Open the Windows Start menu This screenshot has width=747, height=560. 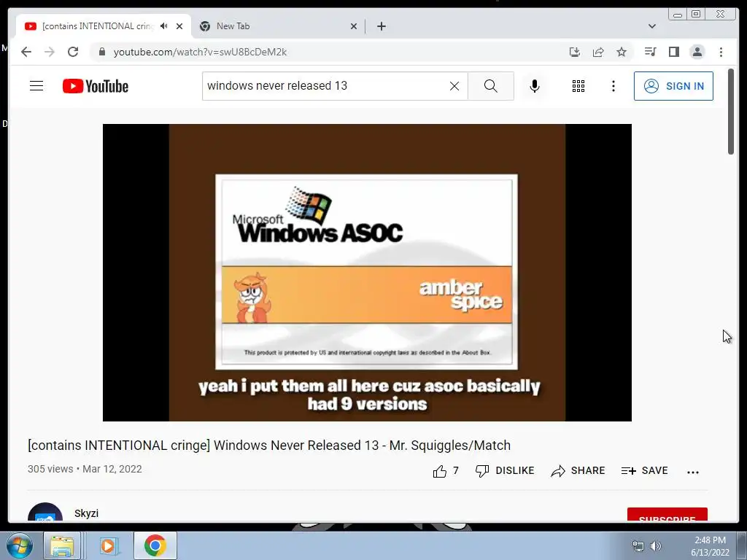[19, 545]
